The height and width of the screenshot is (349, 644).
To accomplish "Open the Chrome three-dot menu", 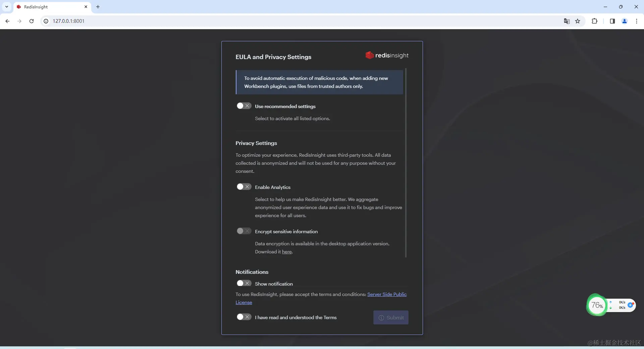I will point(637,21).
